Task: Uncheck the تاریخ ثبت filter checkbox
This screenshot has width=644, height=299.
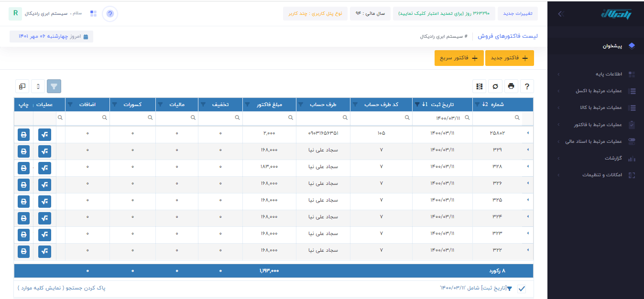Action: [521, 288]
